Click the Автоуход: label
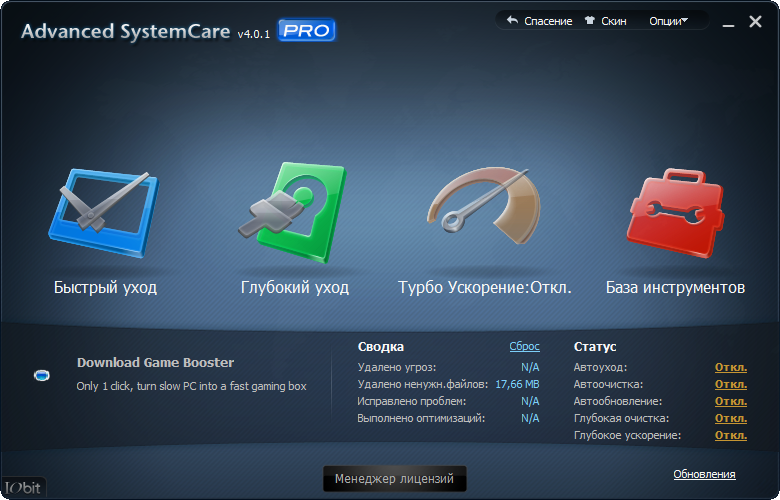Image resolution: width=780 pixels, height=500 pixels. point(600,368)
